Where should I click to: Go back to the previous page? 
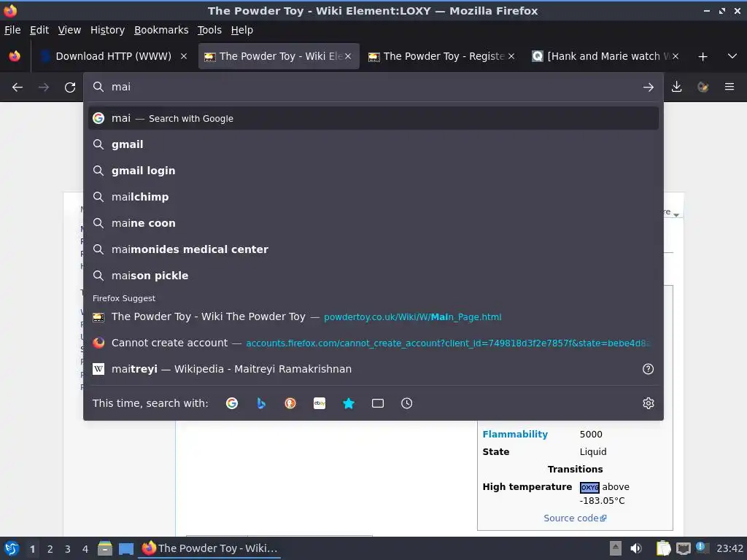[x=18, y=87]
